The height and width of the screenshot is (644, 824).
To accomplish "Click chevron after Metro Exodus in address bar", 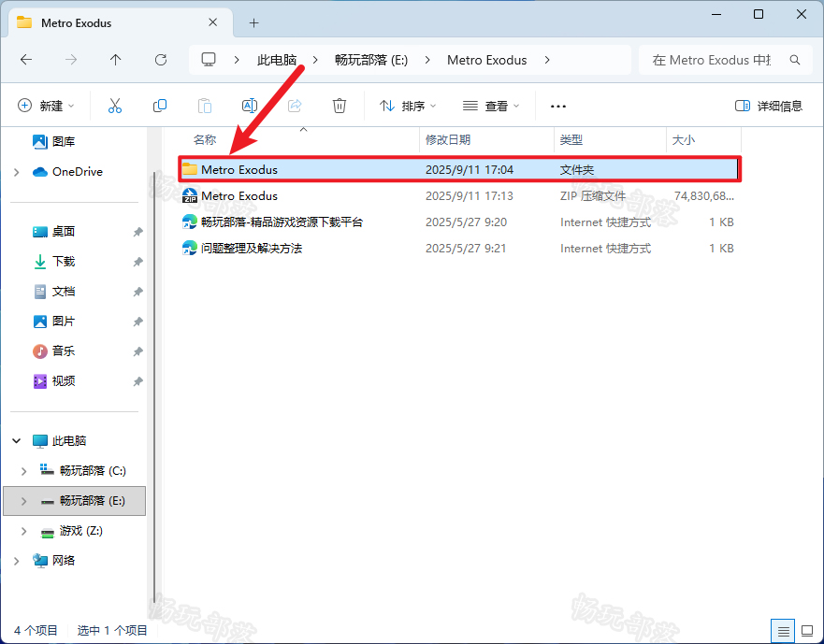I will 547,60.
